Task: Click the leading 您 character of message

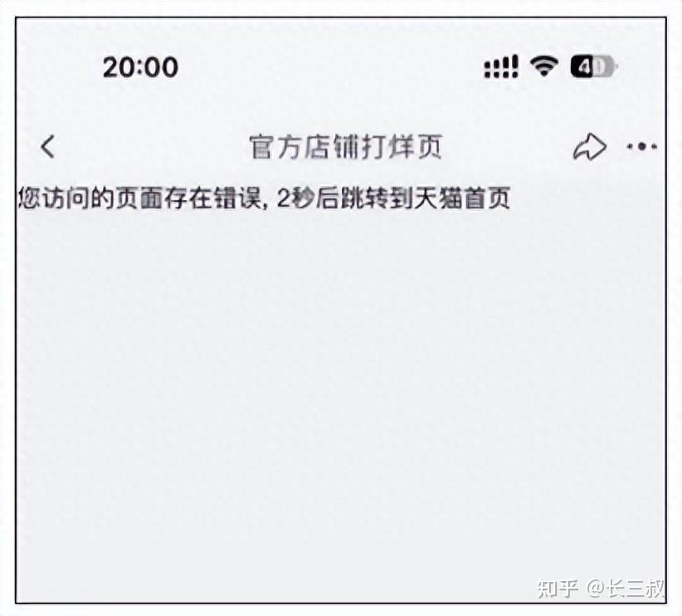Action: 29,198
